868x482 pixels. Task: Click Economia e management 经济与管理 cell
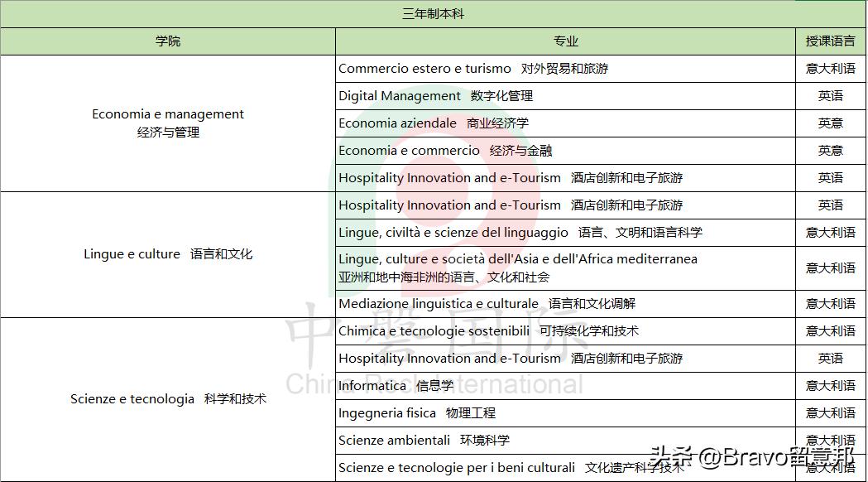[167, 123]
